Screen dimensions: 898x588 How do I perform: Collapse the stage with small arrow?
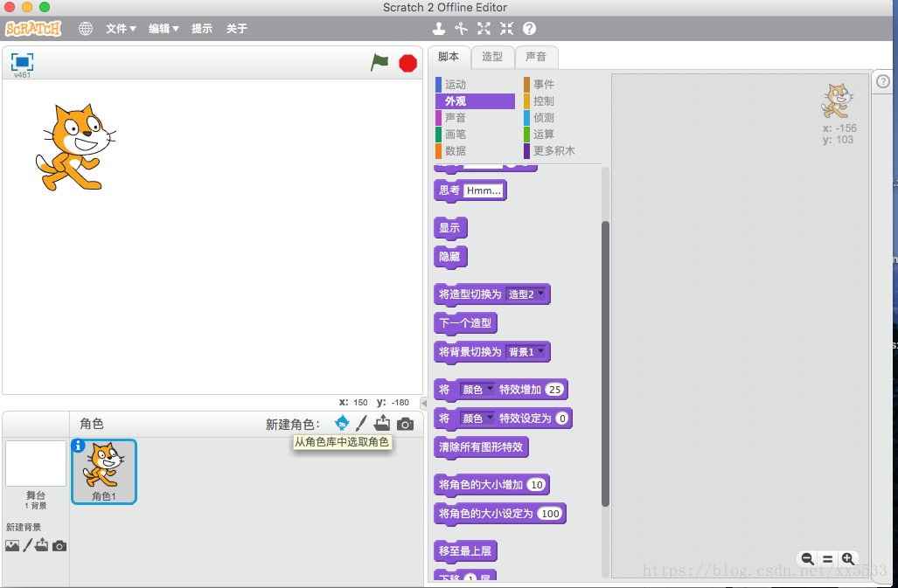tap(424, 403)
